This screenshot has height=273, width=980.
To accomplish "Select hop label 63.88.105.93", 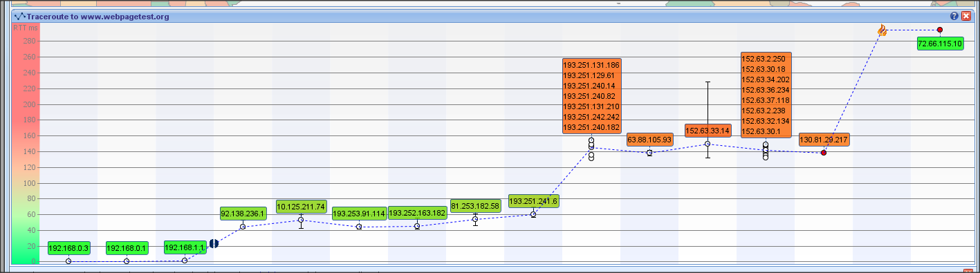I will [x=649, y=140].
